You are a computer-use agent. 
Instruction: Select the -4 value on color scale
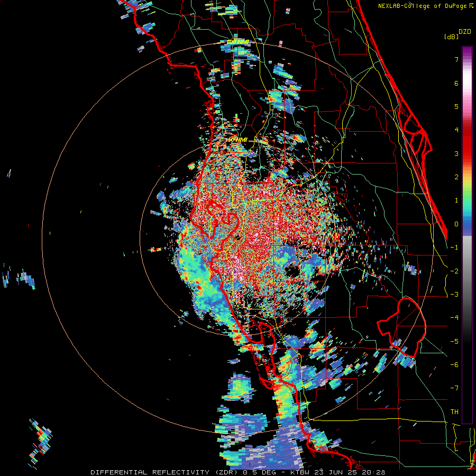(454, 318)
